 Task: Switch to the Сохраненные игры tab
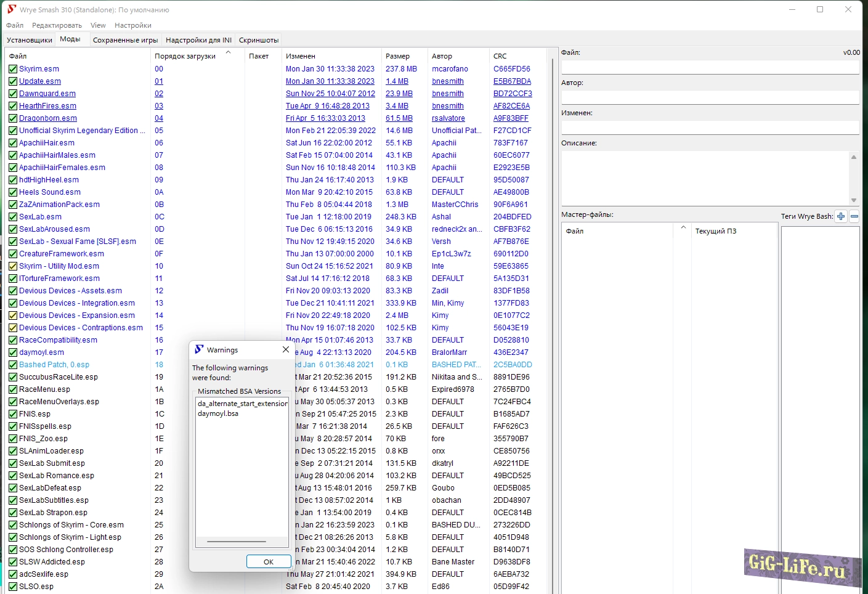[125, 40]
